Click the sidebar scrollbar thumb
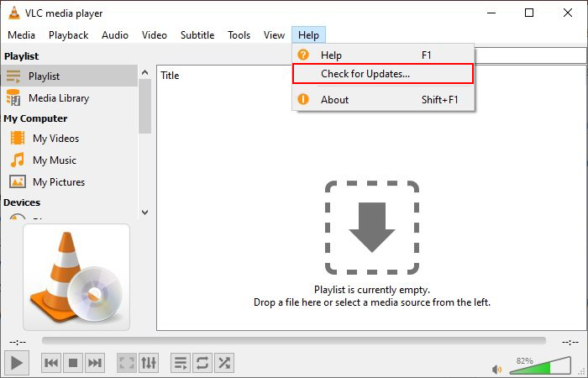Image resolution: width=588 pixels, height=378 pixels. tap(144, 107)
